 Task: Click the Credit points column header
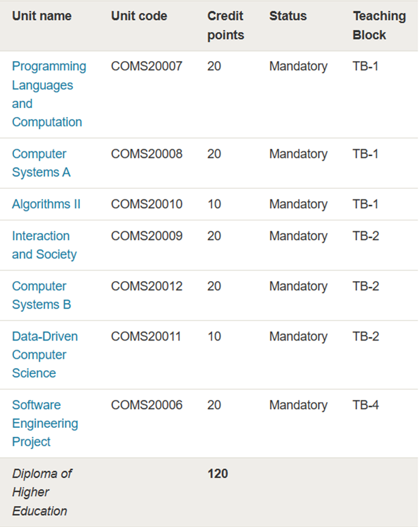(x=226, y=25)
